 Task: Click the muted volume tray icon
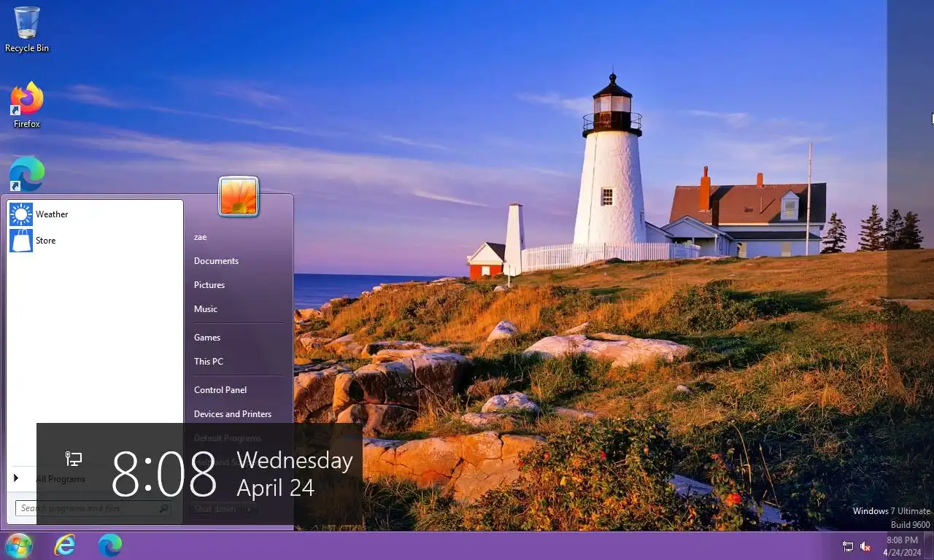(866, 546)
